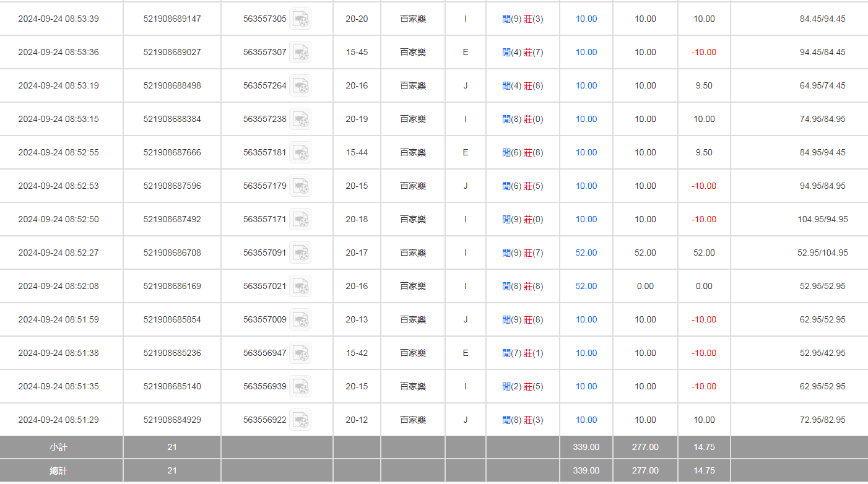This screenshot has width=868, height=484.
Task: Open video replay for round 563557307
Action: click(x=300, y=53)
